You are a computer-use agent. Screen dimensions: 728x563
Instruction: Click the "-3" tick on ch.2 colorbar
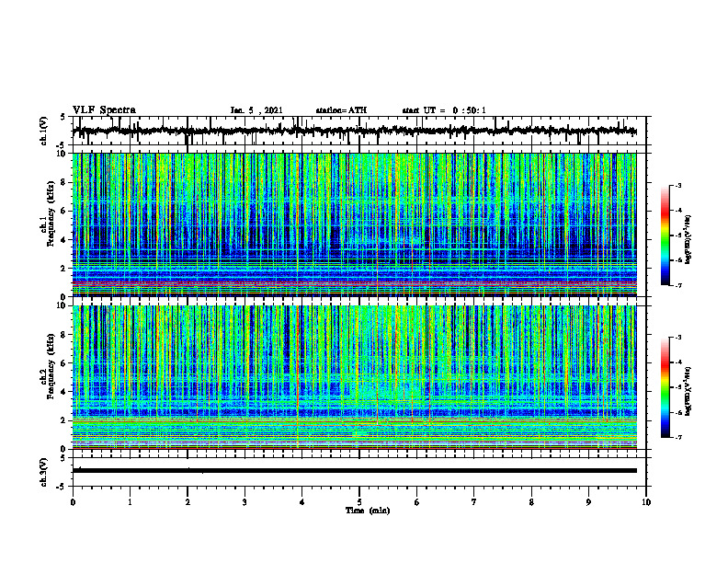point(678,338)
